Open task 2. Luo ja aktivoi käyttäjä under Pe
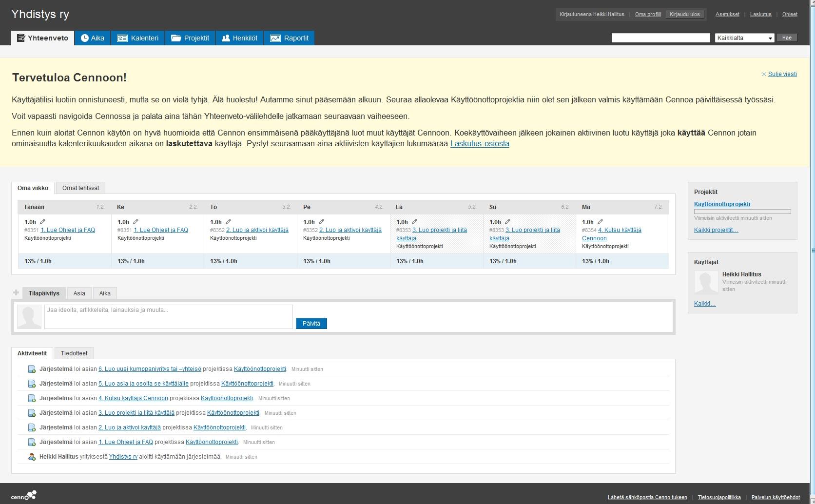 pos(350,230)
